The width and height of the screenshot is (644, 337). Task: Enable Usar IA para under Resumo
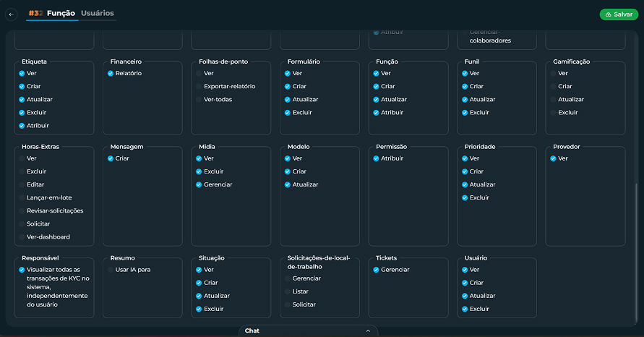[x=111, y=270]
